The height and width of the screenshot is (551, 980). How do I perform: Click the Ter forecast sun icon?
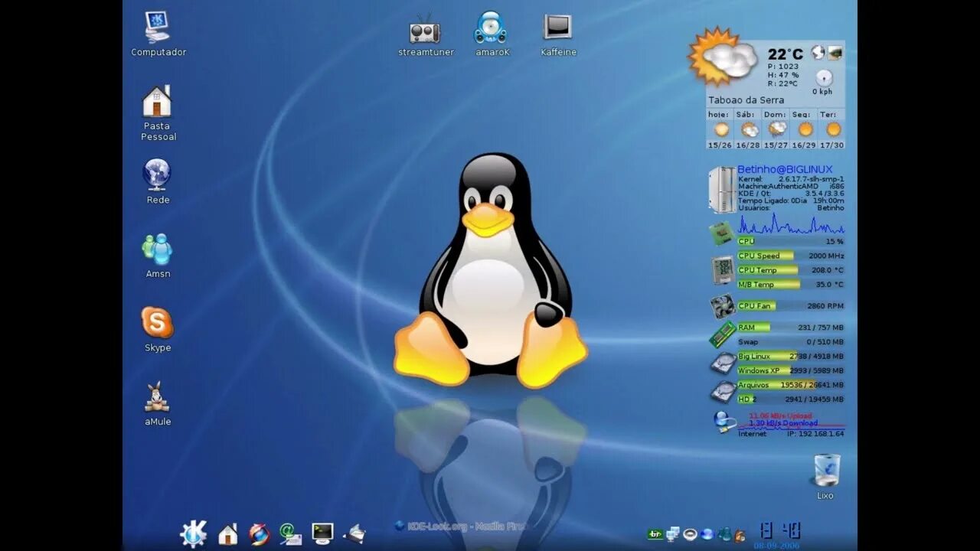click(833, 129)
